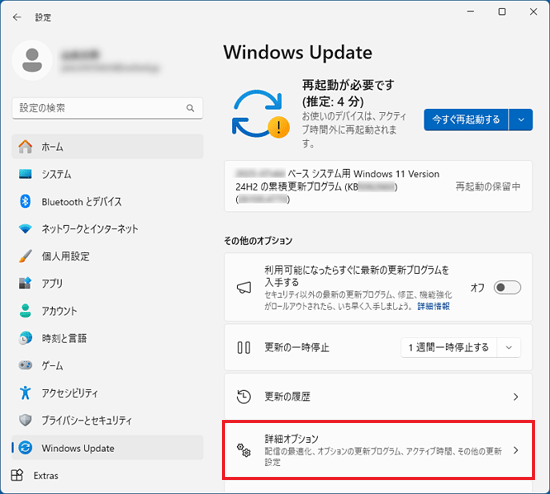Click the user profile avatar
Image resolution: width=550 pixels, height=494 pixels.
coord(32,60)
